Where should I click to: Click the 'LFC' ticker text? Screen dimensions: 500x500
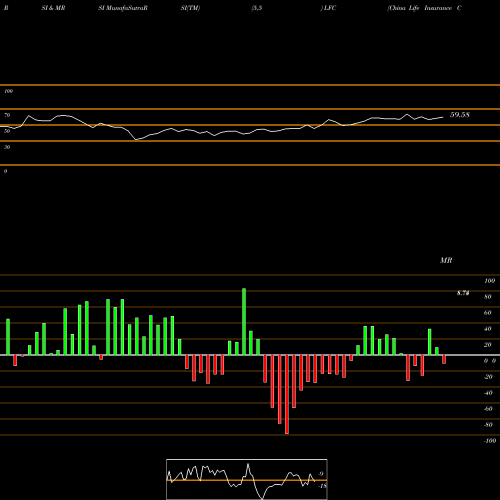(330, 8)
